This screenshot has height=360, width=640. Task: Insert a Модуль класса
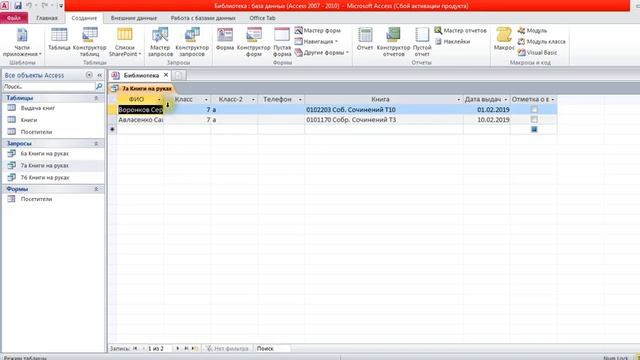(x=542, y=42)
